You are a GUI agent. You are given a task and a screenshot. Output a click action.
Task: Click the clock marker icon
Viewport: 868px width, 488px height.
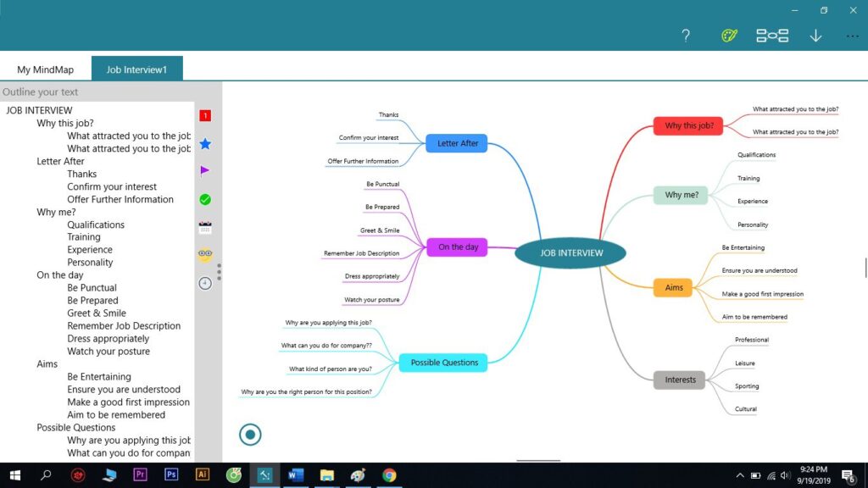tap(205, 283)
